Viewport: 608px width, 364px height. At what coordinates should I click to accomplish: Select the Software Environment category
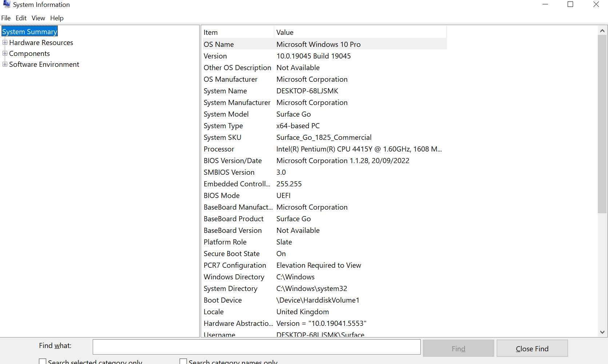(44, 64)
